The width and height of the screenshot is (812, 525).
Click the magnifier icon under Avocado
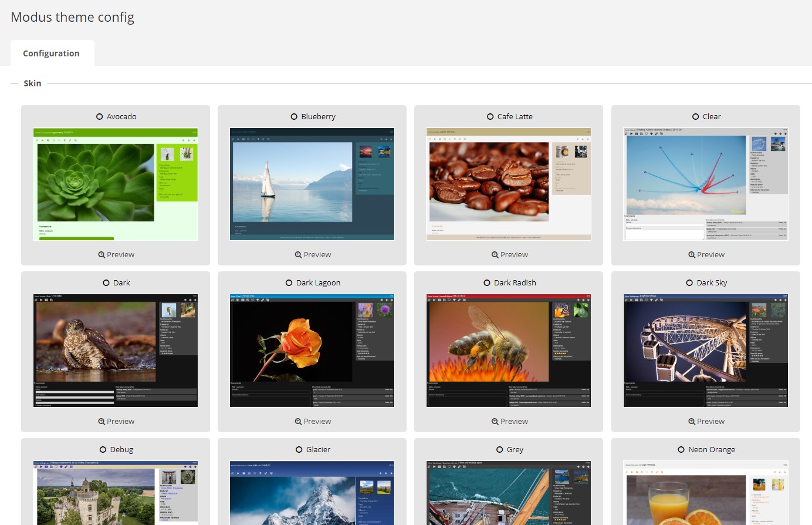click(101, 255)
